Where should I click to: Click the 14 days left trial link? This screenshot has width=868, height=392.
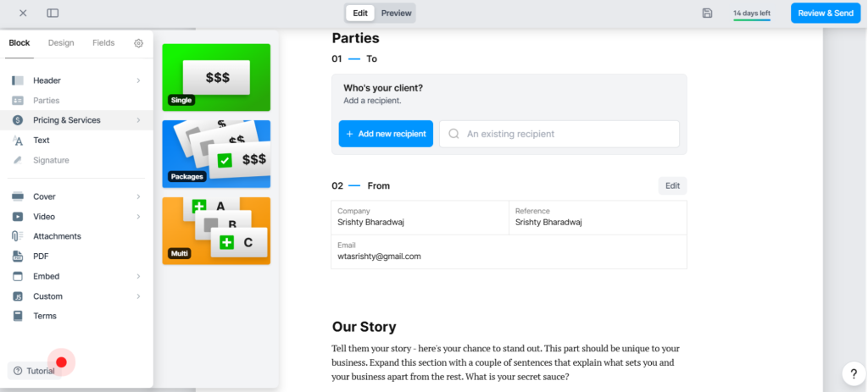(x=752, y=14)
